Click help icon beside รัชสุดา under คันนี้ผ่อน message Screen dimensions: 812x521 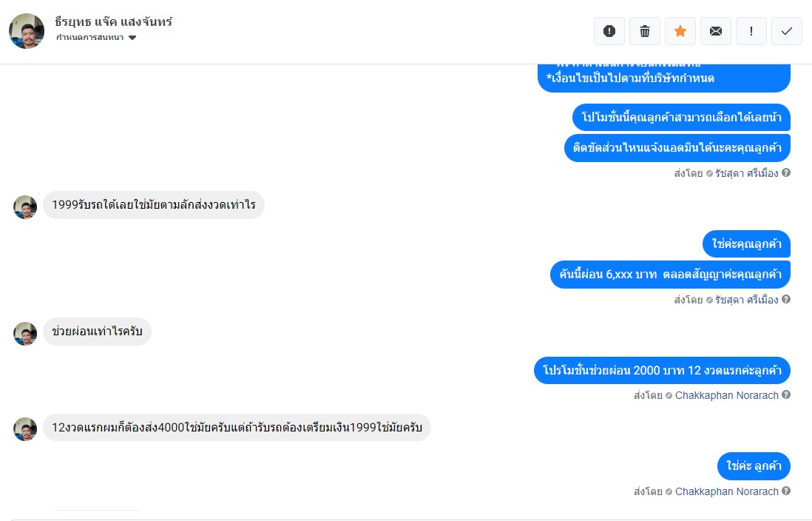tap(786, 300)
